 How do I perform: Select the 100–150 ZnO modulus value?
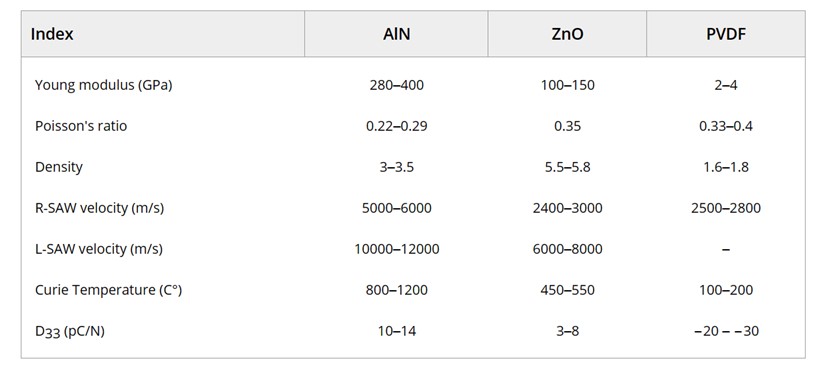(x=567, y=85)
